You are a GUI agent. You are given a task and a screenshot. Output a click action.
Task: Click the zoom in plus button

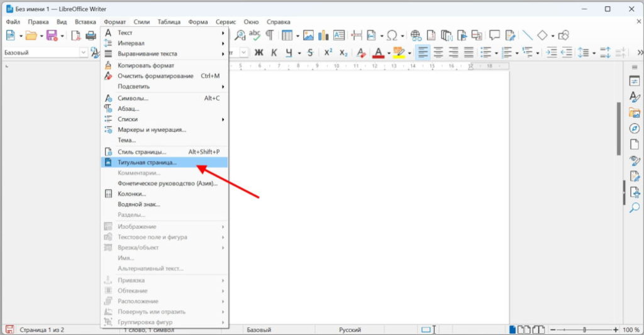615,330
